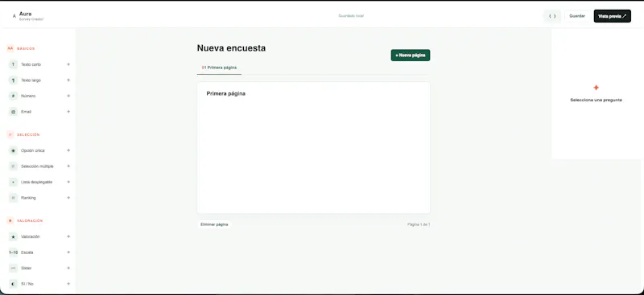Add a Selección múltiple question via plus
This screenshot has width=644, height=295.
tap(68, 166)
